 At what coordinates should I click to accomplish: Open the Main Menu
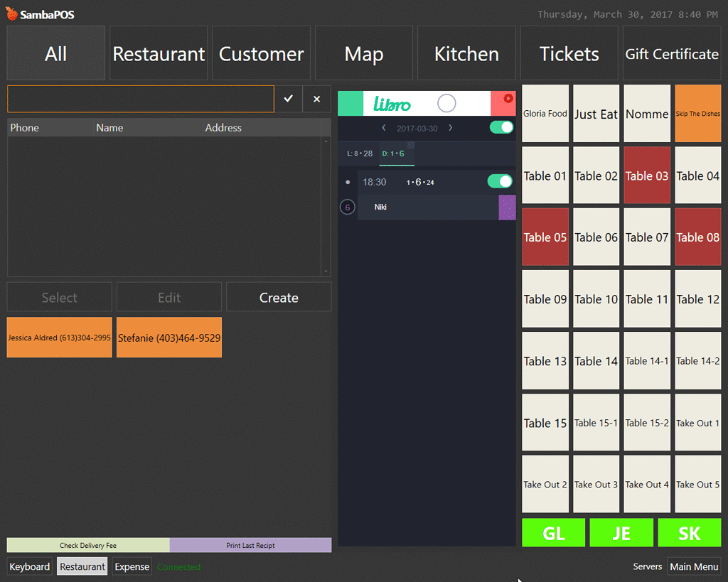pos(694,566)
